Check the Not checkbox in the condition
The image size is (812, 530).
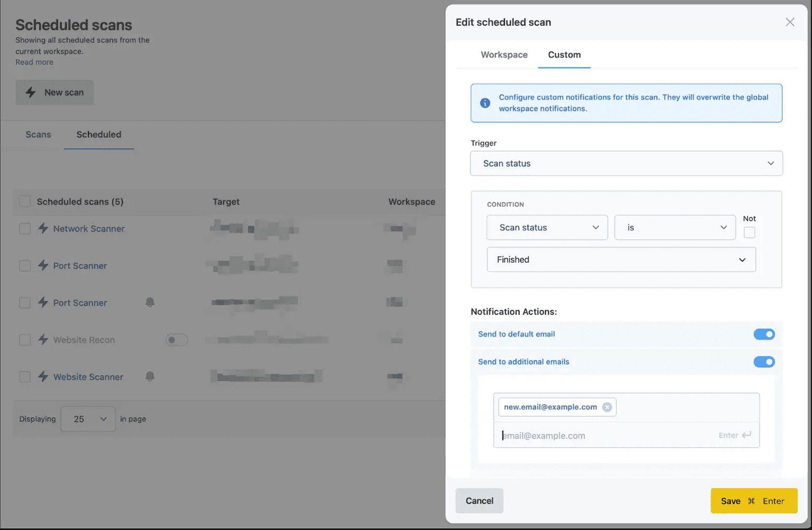click(x=749, y=233)
